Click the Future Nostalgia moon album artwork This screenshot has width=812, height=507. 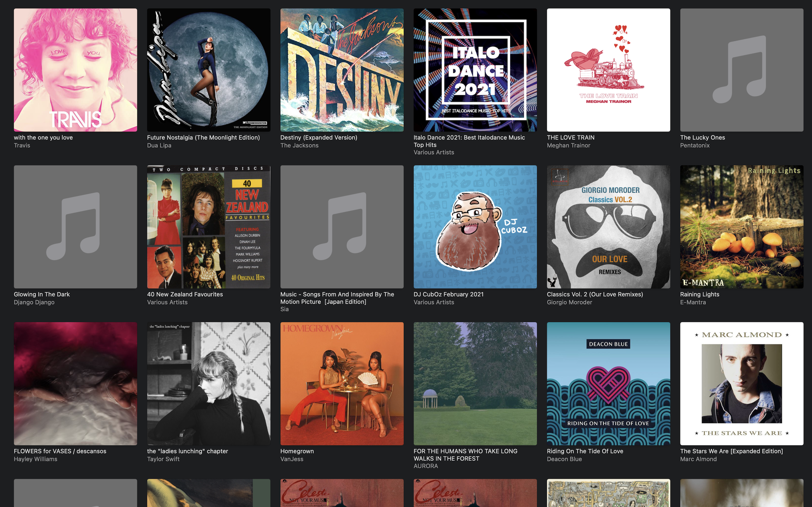pos(209,70)
